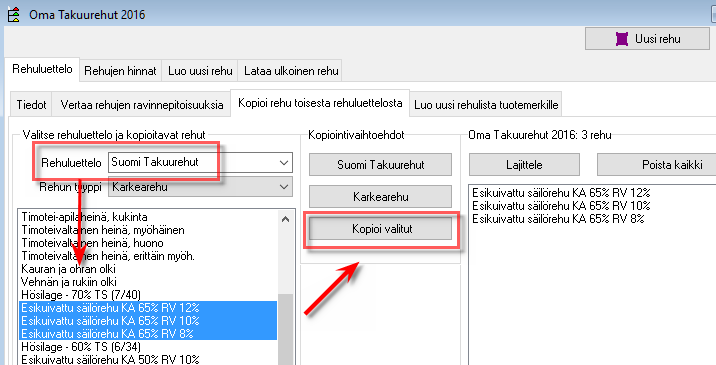Click the Suomi Takuurehut button
The width and height of the screenshot is (716, 365).
point(380,164)
